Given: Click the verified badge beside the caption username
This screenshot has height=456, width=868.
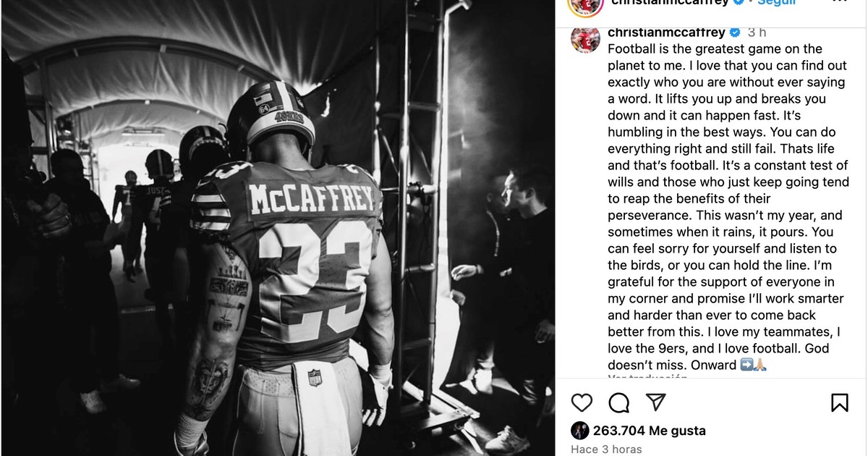Looking at the screenshot, I should (x=734, y=33).
